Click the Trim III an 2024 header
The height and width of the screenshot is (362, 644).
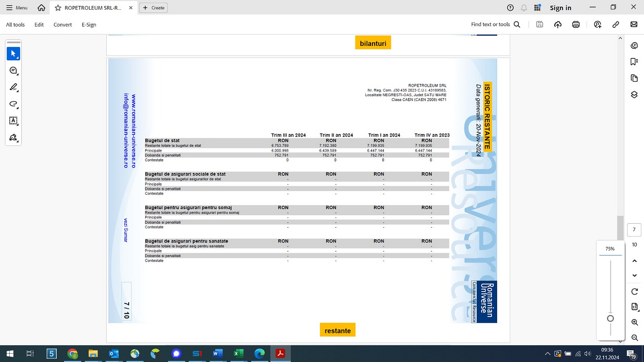(x=288, y=135)
